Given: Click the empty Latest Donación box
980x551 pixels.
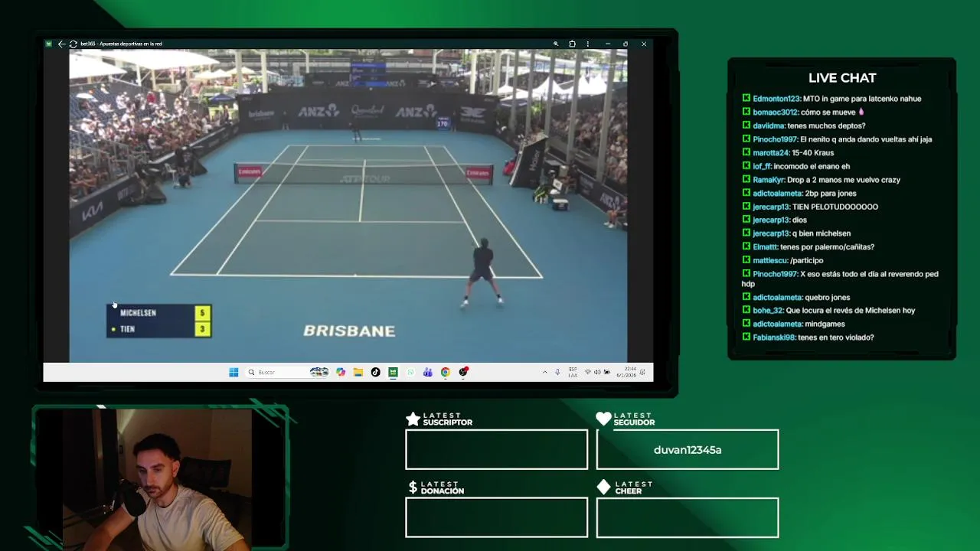Looking at the screenshot, I should click(496, 517).
